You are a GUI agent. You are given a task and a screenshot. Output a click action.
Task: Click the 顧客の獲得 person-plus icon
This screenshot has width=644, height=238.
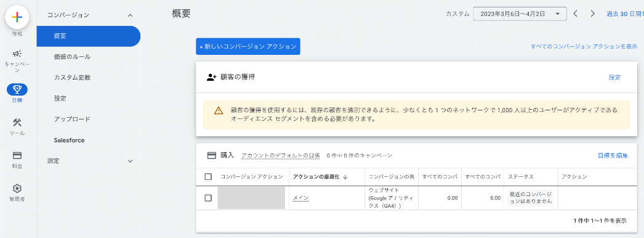tap(211, 77)
